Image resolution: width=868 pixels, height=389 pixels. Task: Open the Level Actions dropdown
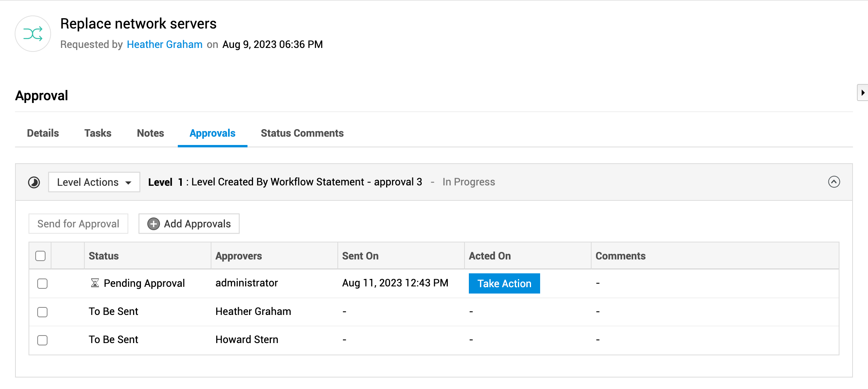(x=94, y=182)
